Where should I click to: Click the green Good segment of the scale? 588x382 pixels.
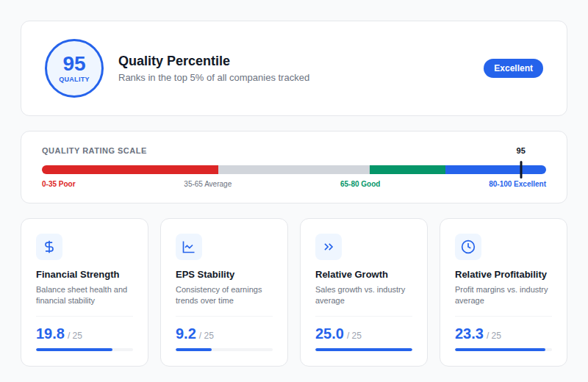(x=407, y=170)
